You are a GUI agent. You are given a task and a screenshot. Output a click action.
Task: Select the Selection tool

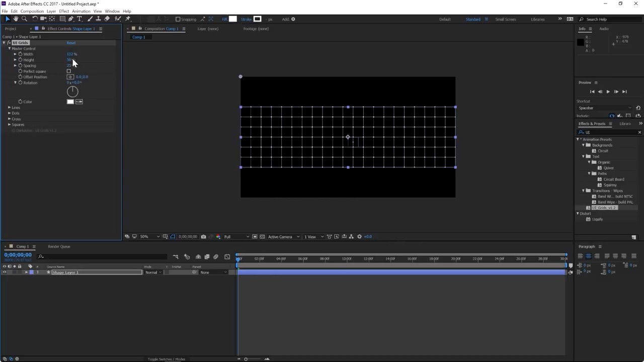point(8,19)
